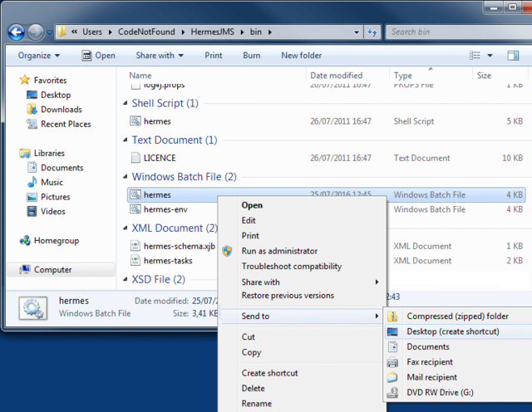The image size is (532, 412).
Task: Choose Copy in the context menu
Action: point(251,352)
